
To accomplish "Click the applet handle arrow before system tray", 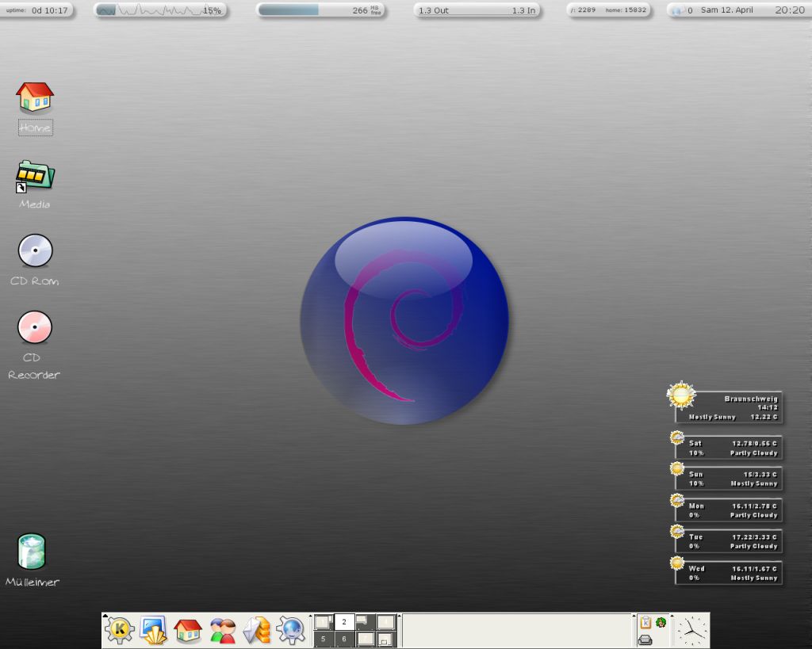I will tap(634, 616).
